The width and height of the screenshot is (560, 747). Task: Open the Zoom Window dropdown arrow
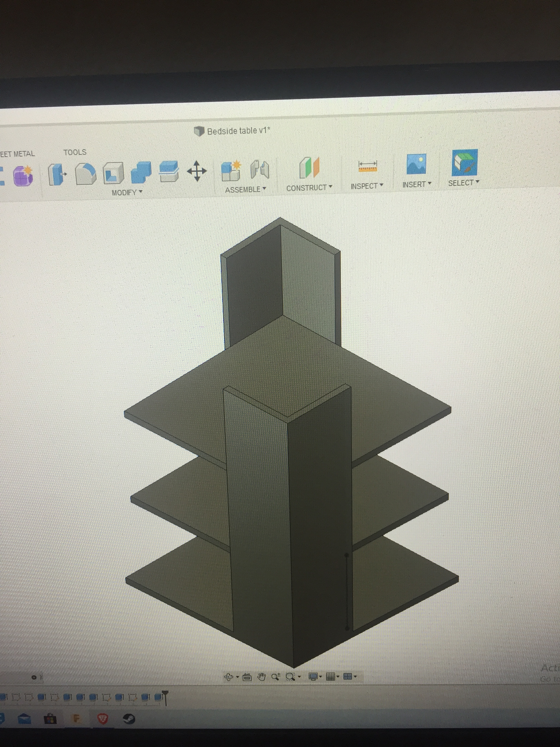coord(299,677)
